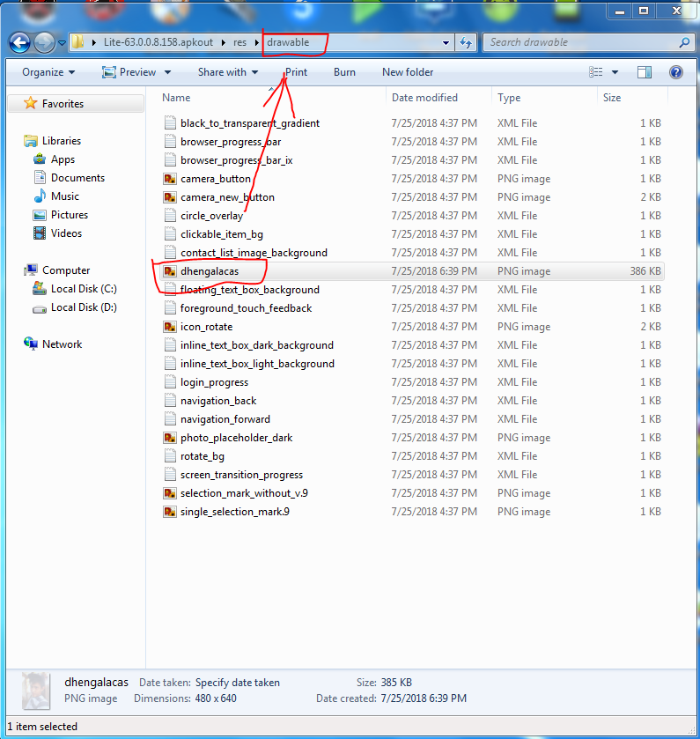Viewport: 700px width, 739px height.
Task: Select single_selection_mark.9 file icon
Action: pos(170,512)
